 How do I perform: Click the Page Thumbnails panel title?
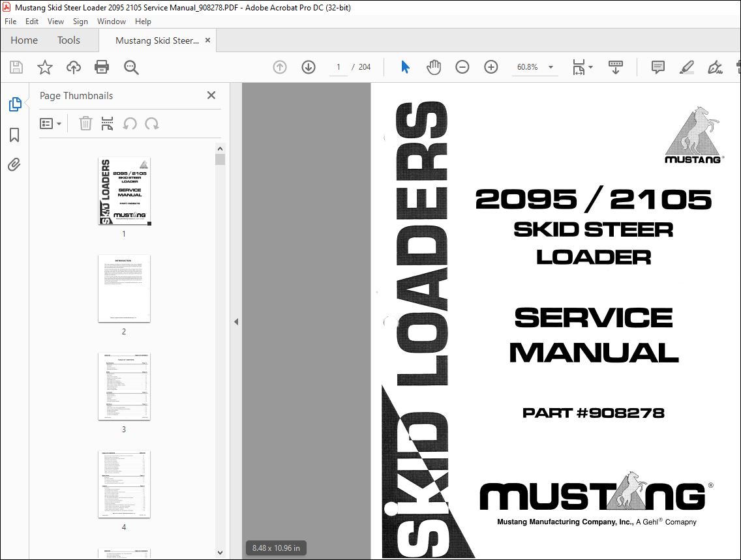tap(76, 96)
